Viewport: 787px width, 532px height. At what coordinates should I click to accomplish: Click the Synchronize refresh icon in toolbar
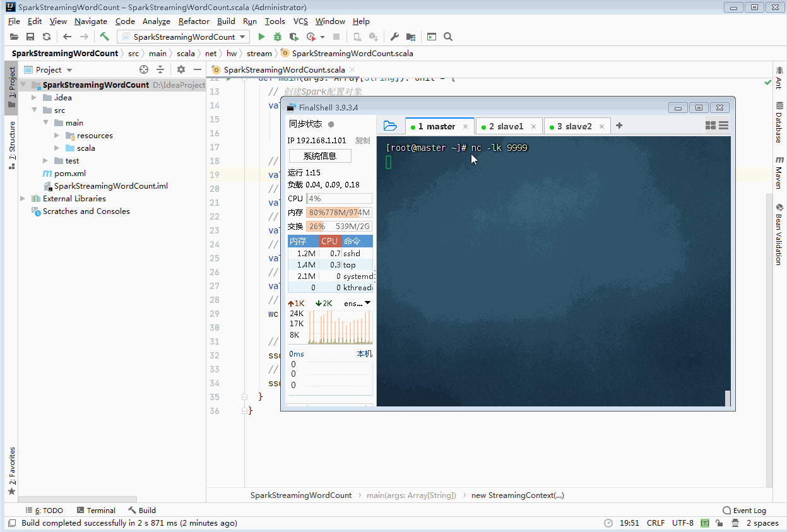pos(47,37)
